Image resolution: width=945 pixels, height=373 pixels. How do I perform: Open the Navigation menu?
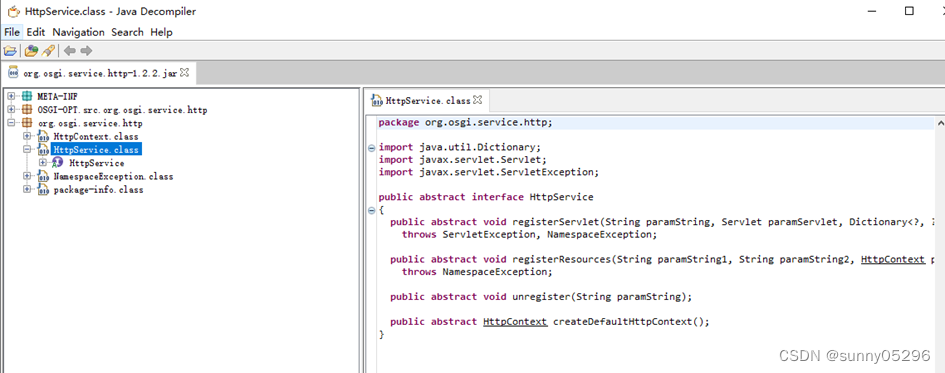(x=78, y=32)
